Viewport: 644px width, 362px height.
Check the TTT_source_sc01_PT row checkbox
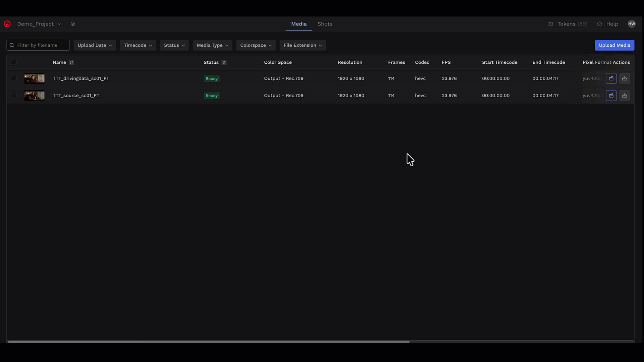(13, 96)
